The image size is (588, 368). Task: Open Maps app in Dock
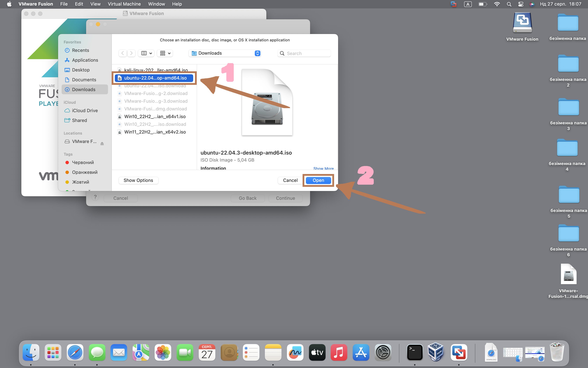click(x=141, y=352)
